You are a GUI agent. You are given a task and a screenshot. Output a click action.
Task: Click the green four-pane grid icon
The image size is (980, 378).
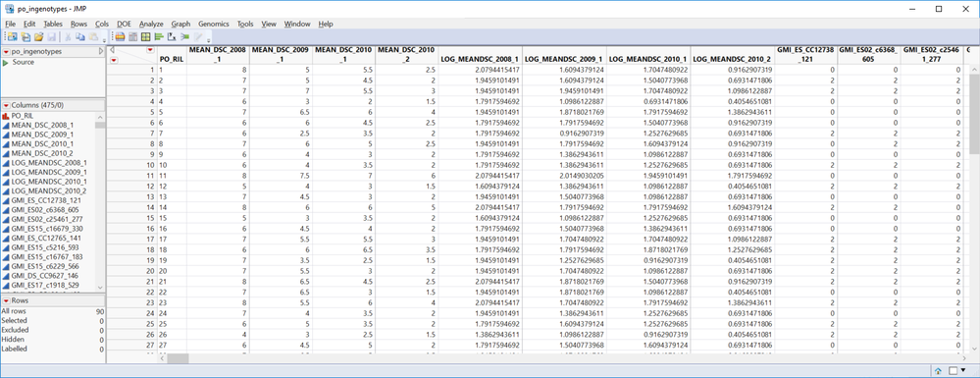coord(145,37)
